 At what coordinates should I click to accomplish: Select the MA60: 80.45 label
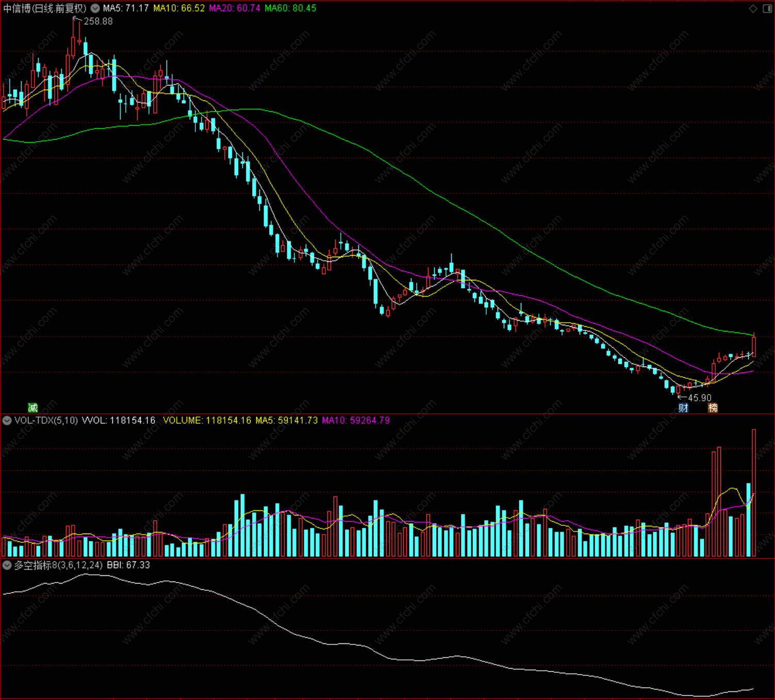290,8
